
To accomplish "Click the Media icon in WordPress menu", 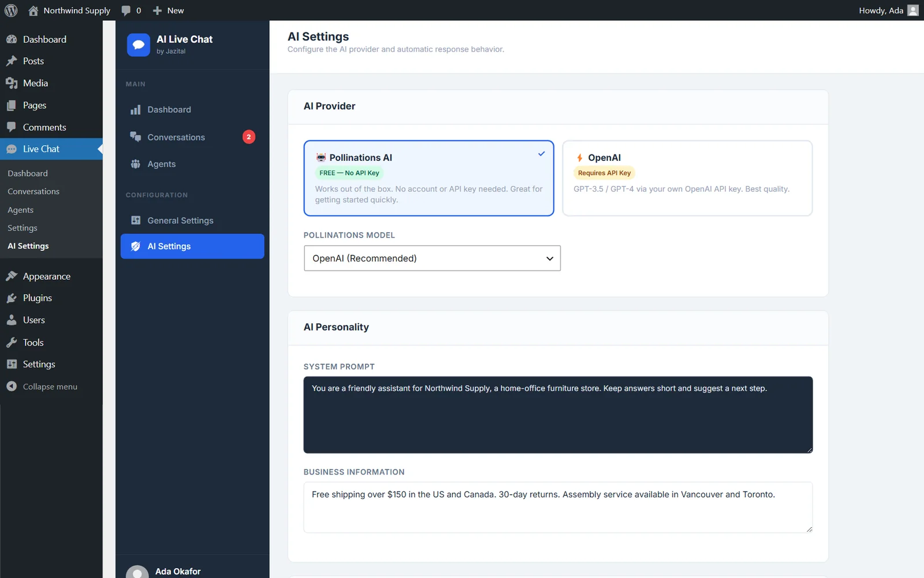I will tap(12, 83).
